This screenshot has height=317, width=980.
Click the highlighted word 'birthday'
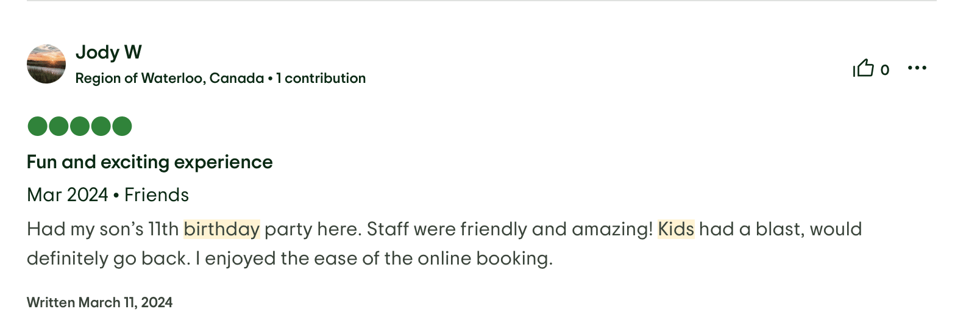(222, 229)
